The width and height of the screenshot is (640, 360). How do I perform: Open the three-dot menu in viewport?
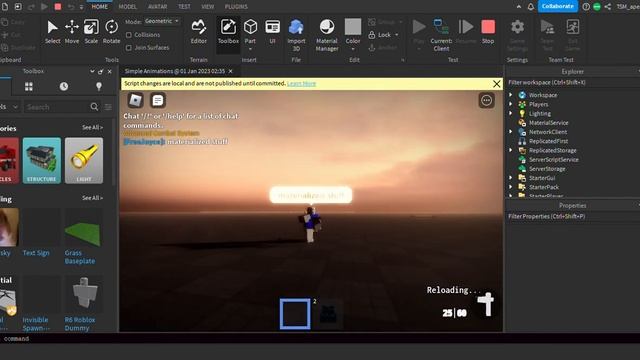(x=486, y=100)
